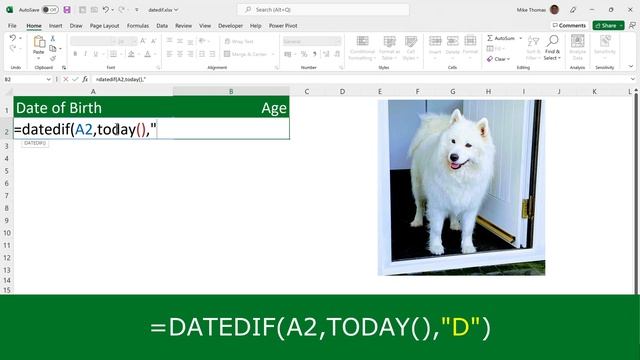Toggle Wrap Text

pyautogui.click(x=239, y=41)
